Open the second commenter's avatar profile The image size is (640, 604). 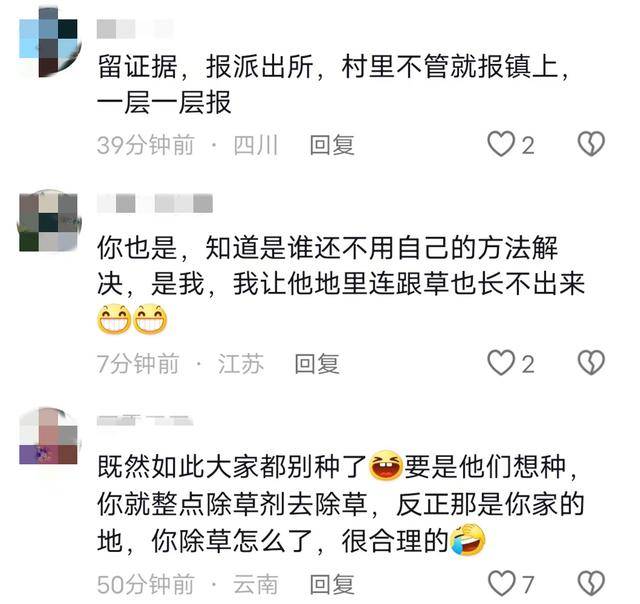[x=50, y=220]
